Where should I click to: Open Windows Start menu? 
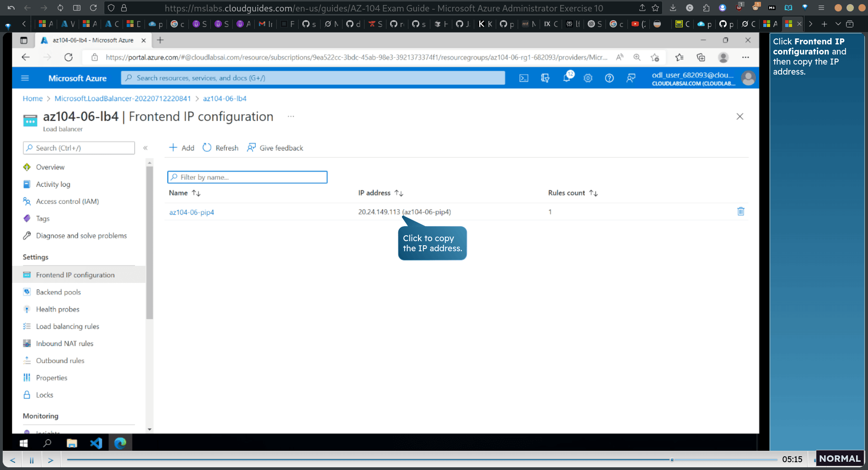pos(24,443)
